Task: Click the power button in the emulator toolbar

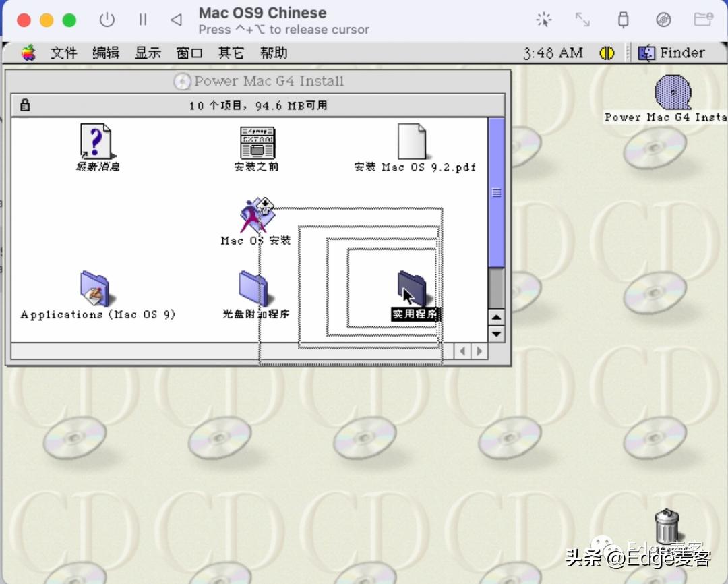Action: [x=107, y=20]
